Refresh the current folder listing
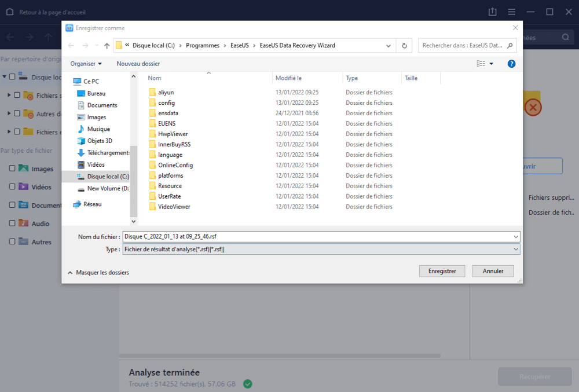The image size is (579, 392). click(x=404, y=45)
